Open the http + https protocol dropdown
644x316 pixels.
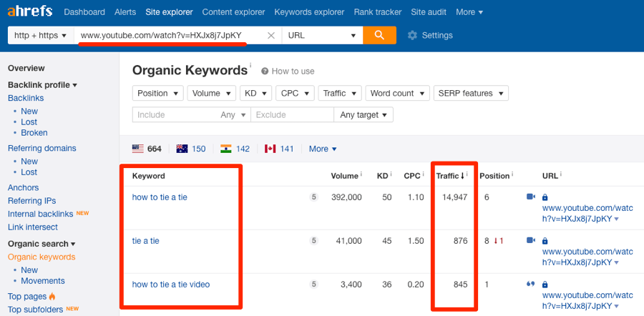tap(40, 36)
